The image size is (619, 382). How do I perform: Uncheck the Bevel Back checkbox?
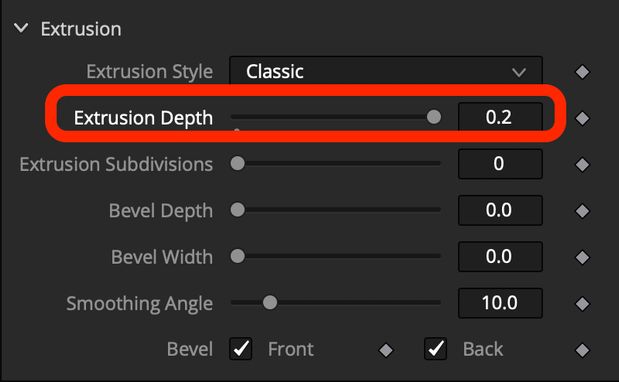(x=435, y=349)
